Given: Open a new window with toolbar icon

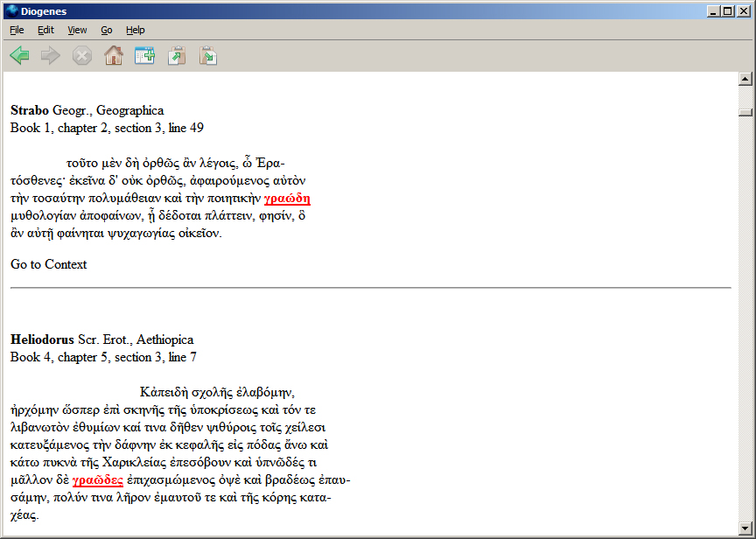Looking at the screenshot, I should point(144,56).
